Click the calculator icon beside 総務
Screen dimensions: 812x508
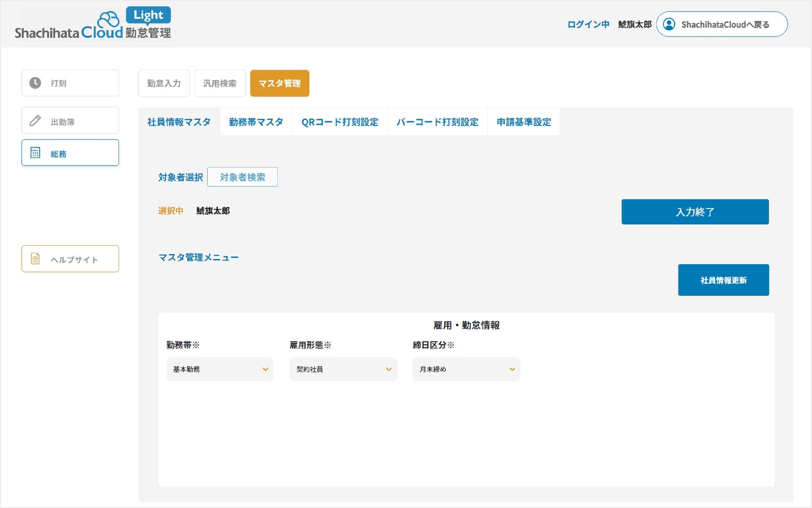click(x=35, y=153)
